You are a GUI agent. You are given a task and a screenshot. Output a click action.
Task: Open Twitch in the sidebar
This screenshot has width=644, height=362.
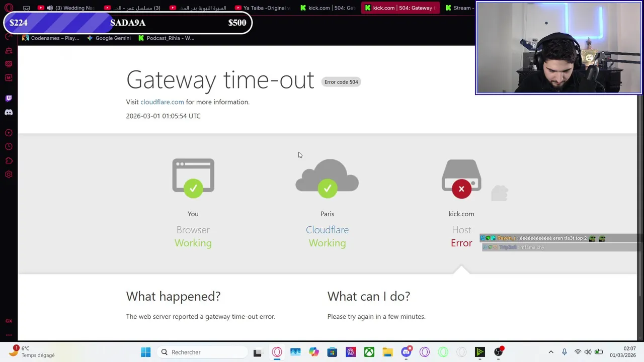[x=9, y=99]
